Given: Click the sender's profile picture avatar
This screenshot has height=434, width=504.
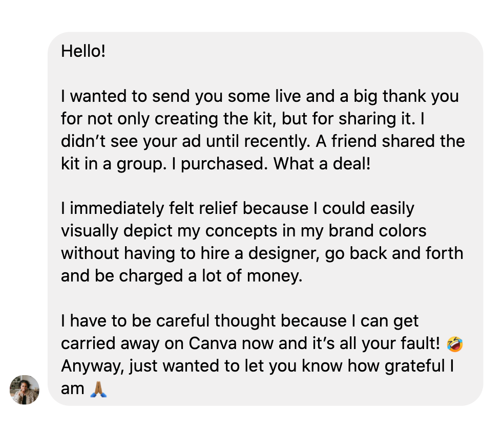Looking at the screenshot, I should coord(25,389).
